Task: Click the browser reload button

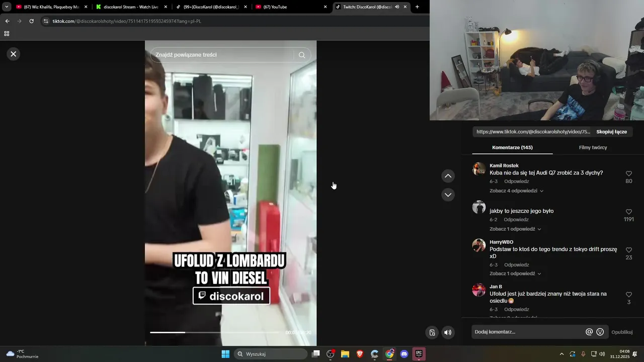Action: (31, 21)
